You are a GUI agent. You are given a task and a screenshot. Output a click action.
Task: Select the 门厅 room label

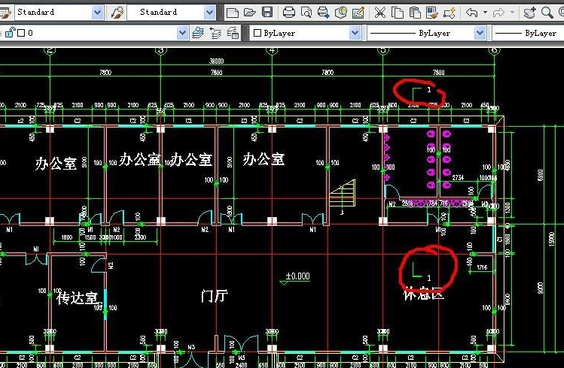coord(214,296)
